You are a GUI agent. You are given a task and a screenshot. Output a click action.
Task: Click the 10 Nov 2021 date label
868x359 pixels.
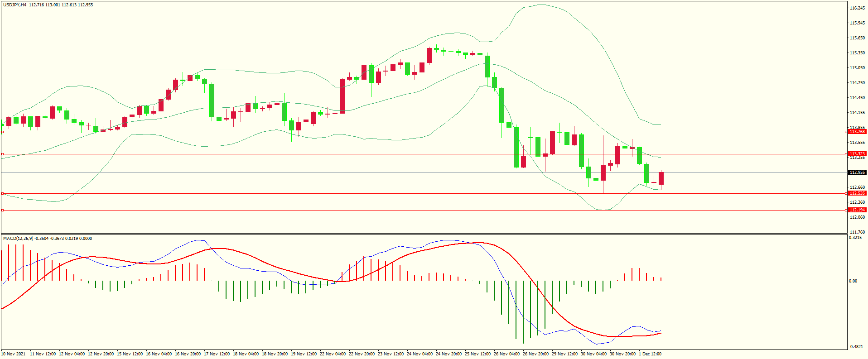[14, 354]
